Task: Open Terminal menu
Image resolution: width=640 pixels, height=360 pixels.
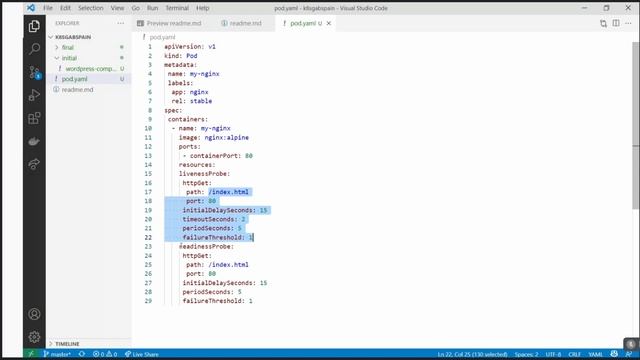Action: (177, 8)
